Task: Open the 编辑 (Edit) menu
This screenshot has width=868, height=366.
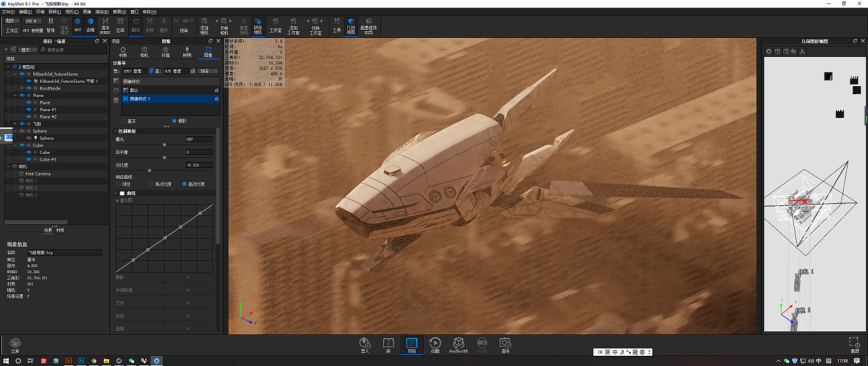Action: point(25,10)
